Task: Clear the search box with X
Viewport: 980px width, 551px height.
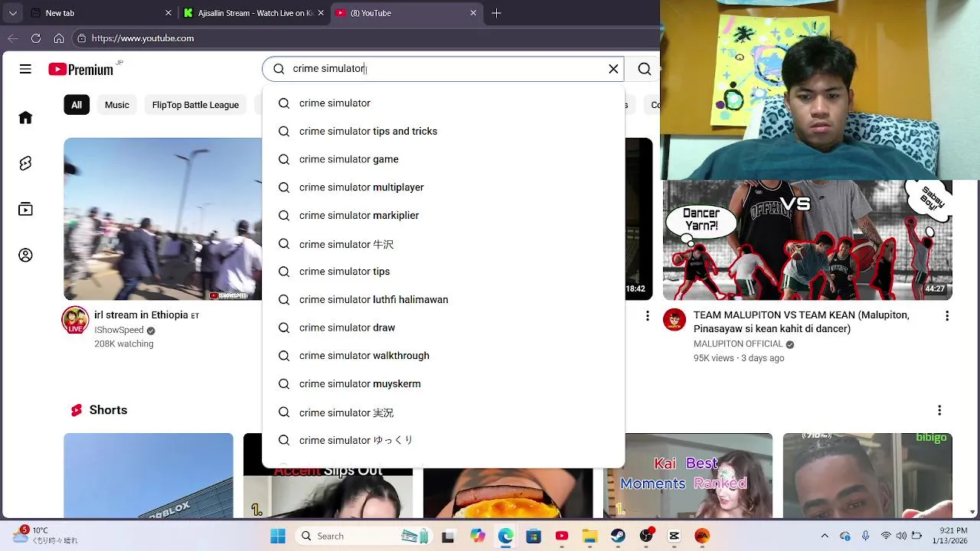Action: coord(613,69)
